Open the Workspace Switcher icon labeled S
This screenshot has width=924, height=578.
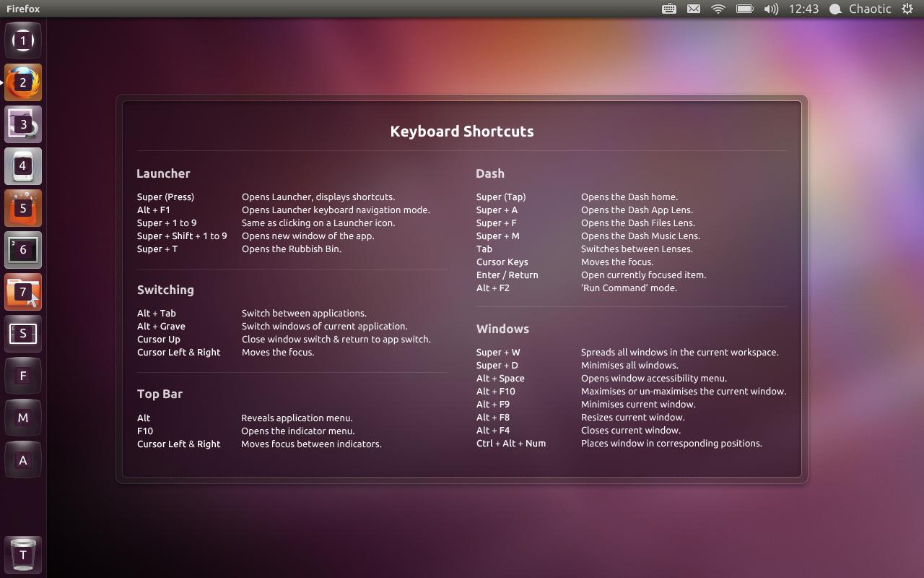click(x=23, y=334)
